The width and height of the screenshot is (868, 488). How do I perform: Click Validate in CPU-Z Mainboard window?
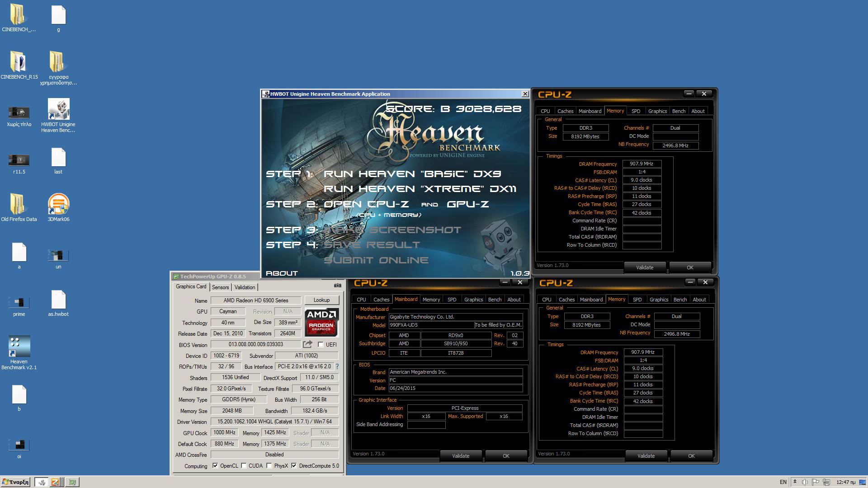pyautogui.click(x=461, y=456)
